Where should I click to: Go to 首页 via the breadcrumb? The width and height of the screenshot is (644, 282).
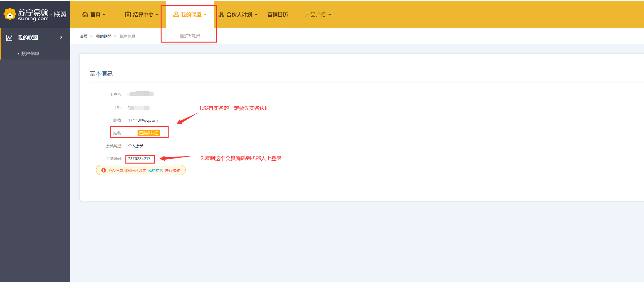click(x=83, y=36)
